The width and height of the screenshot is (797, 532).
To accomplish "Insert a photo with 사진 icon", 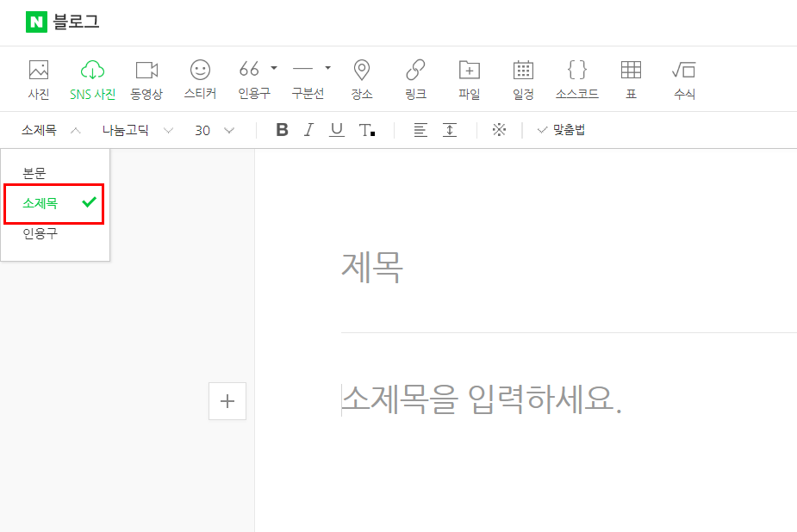I will (39, 80).
